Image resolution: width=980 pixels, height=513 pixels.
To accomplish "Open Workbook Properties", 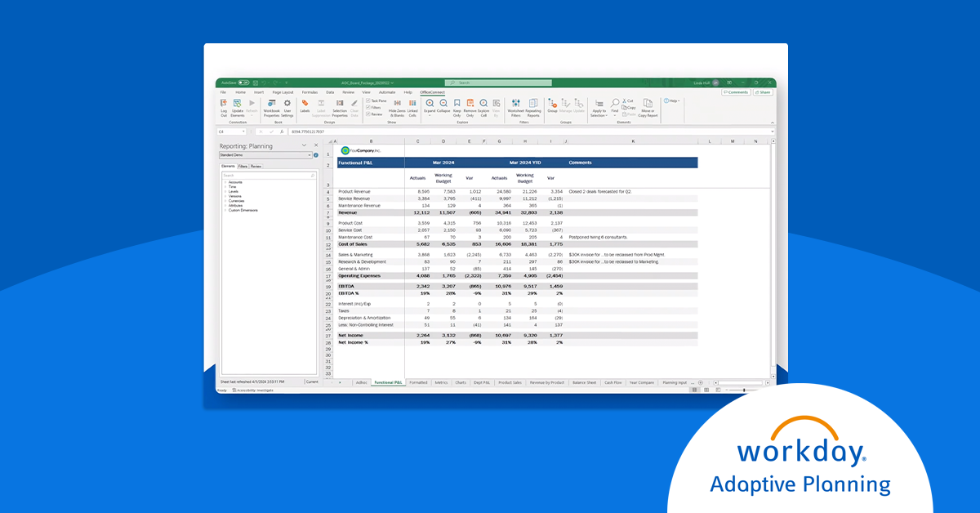I will tap(271, 105).
